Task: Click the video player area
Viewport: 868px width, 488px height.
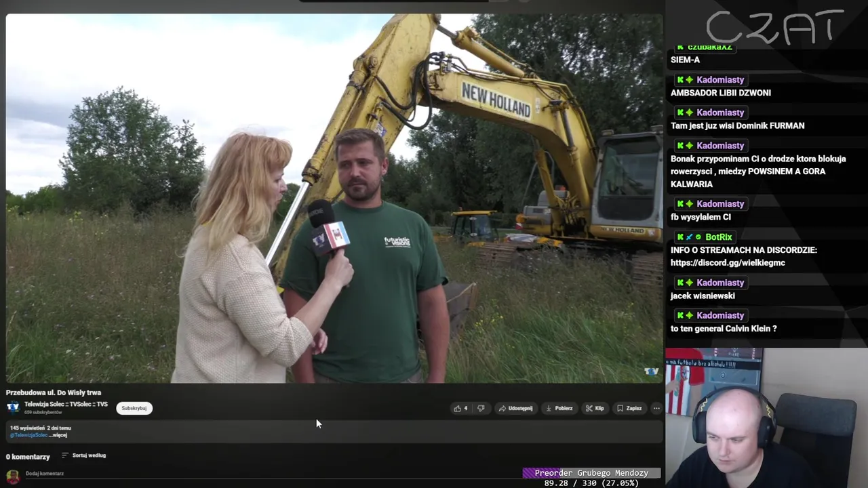Action: (334, 198)
